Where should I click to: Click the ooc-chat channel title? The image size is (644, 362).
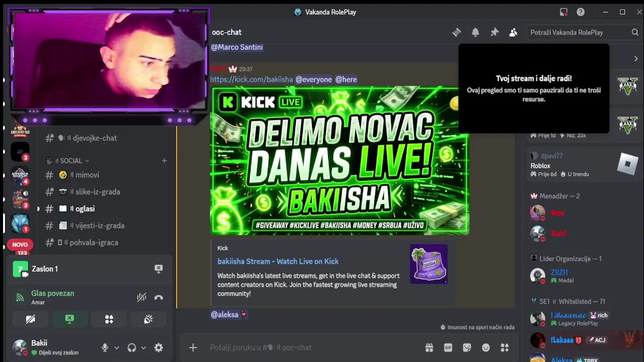tap(226, 32)
